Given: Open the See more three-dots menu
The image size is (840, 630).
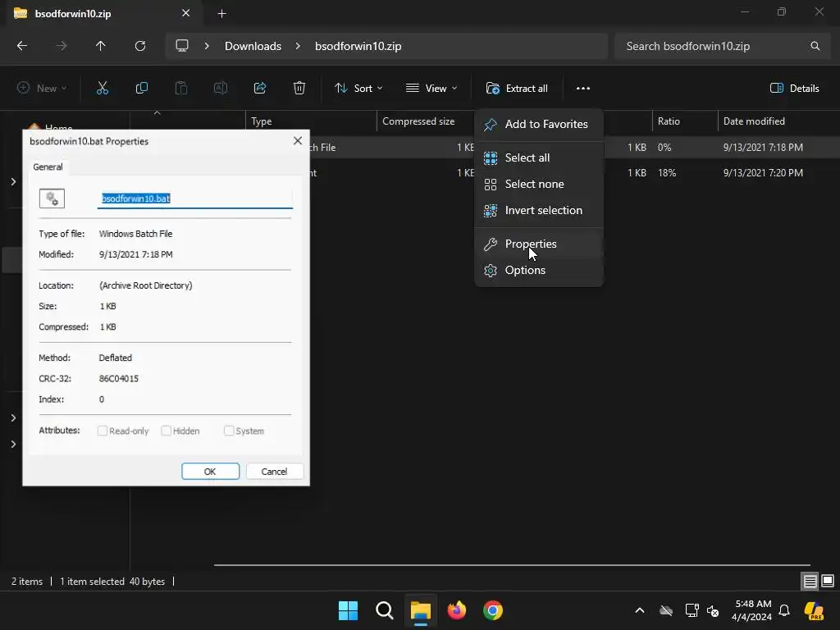Looking at the screenshot, I should (583, 89).
